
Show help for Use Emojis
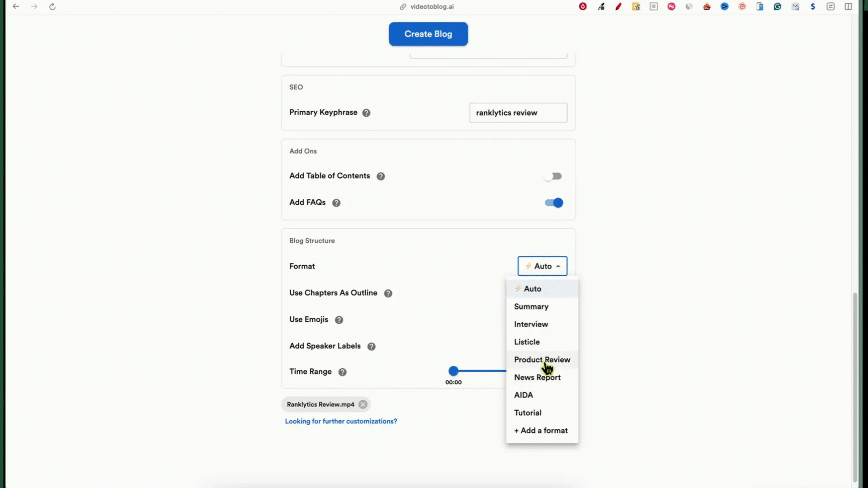[339, 320]
